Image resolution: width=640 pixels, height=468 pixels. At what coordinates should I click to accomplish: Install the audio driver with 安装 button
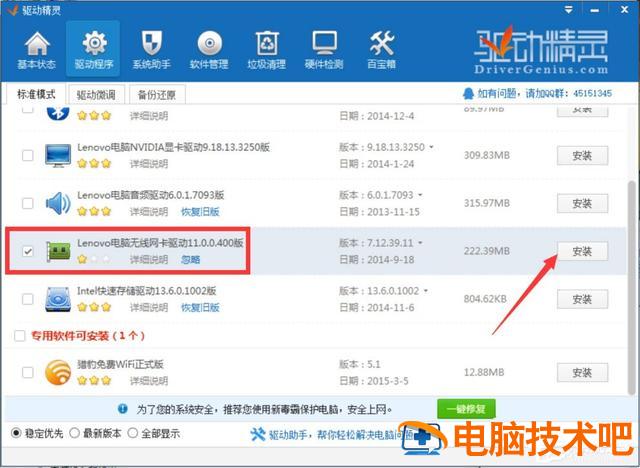(x=582, y=203)
